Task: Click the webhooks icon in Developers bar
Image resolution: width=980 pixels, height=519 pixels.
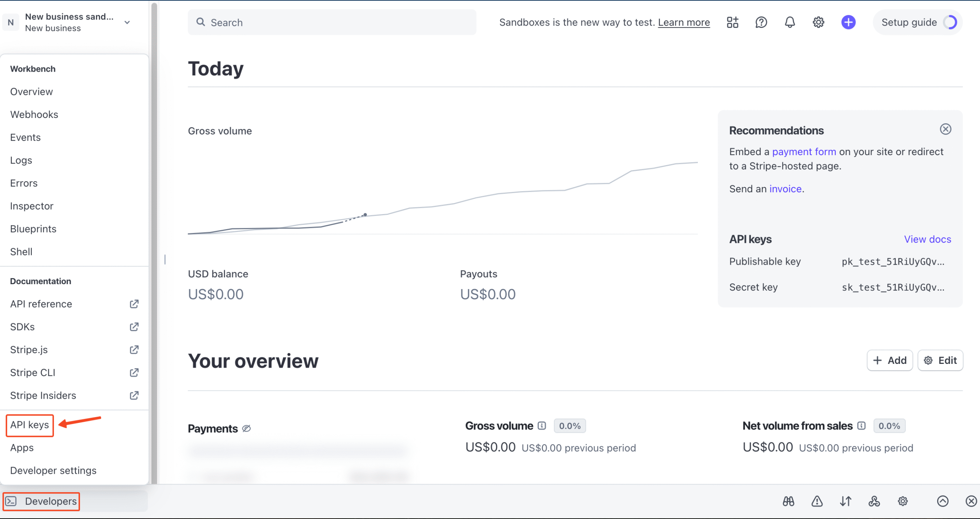Action: [875, 501]
